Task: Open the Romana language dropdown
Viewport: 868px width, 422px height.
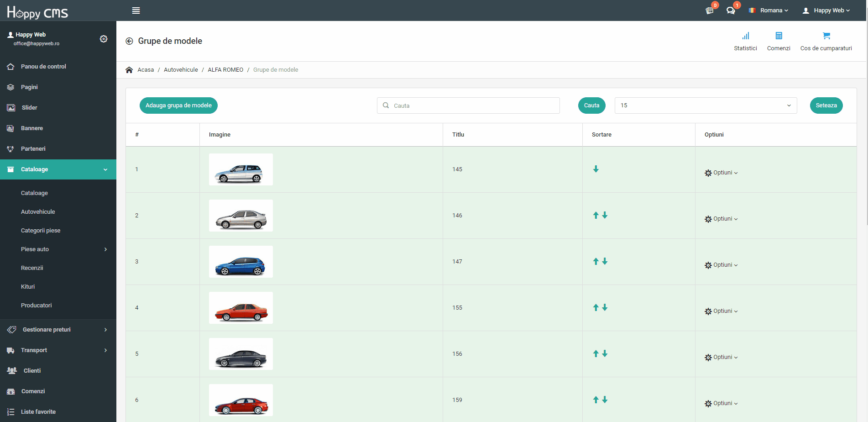Action: coord(769,11)
